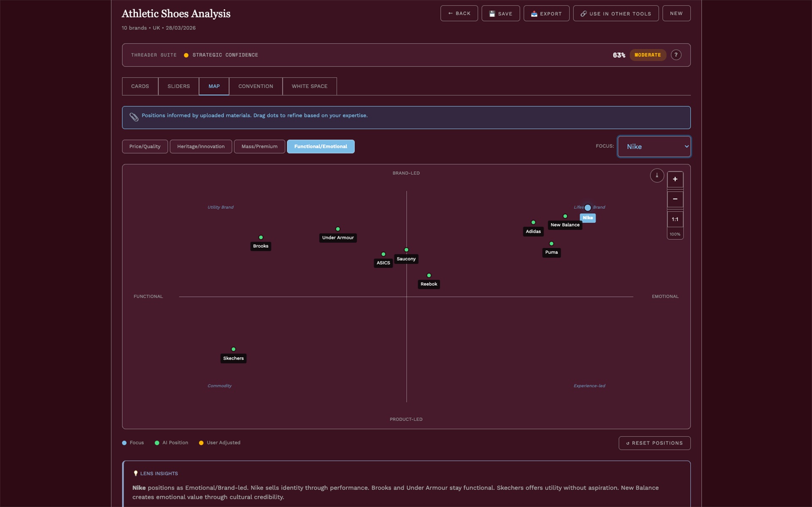The width and height of the screenshot is (812, 507).
Task: Click the orange Strategic Confidence status dot
Action: point(186,55)
